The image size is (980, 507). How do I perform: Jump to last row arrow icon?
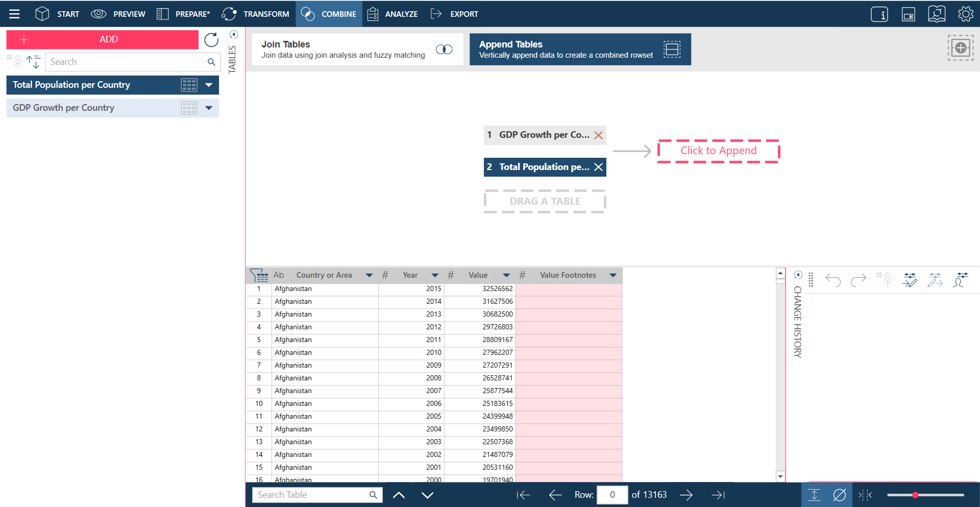718,495
